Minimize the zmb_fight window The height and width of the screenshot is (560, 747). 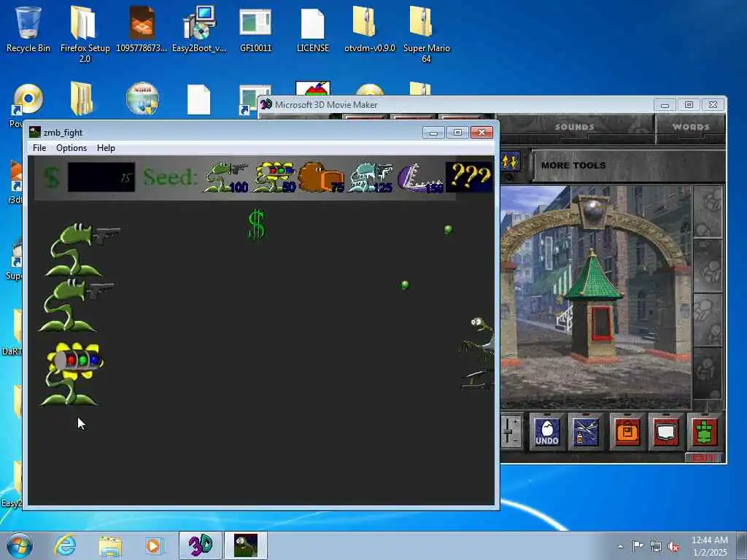(433, 133)
